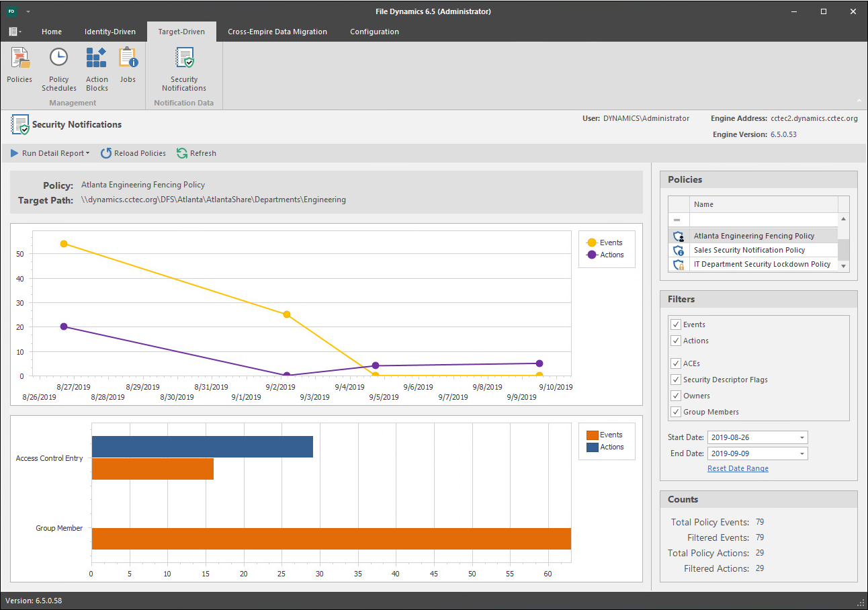
Task: Switch to the Identity-Driven tab
Action: pos(110,32)
